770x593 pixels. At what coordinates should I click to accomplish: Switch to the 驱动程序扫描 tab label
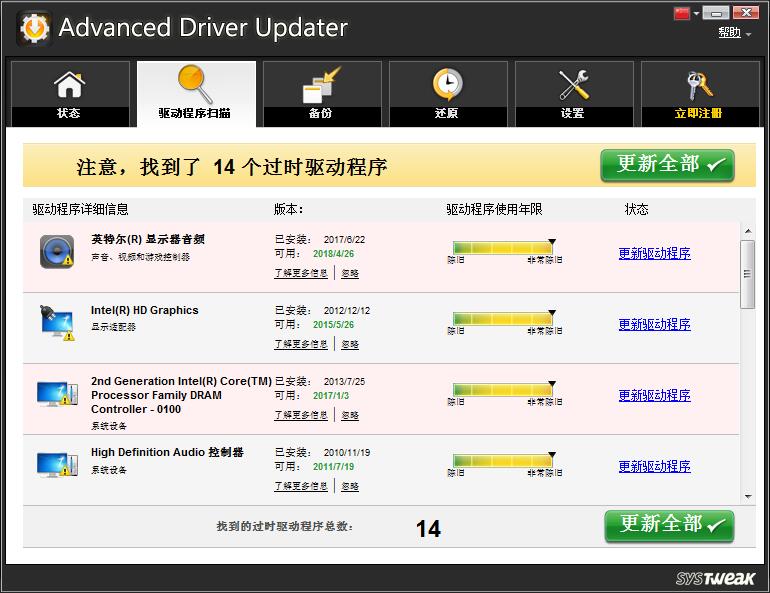tap(194, 113)
